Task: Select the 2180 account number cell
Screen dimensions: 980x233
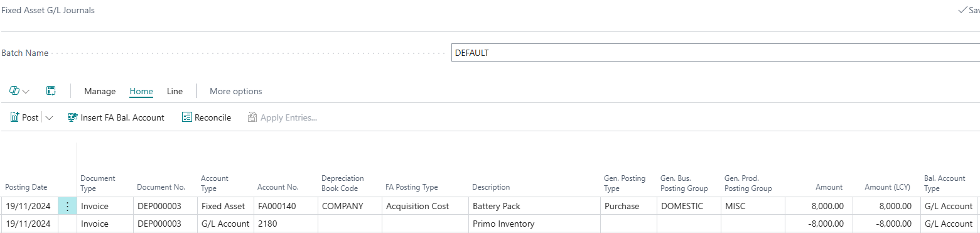Action: (285, 224)
